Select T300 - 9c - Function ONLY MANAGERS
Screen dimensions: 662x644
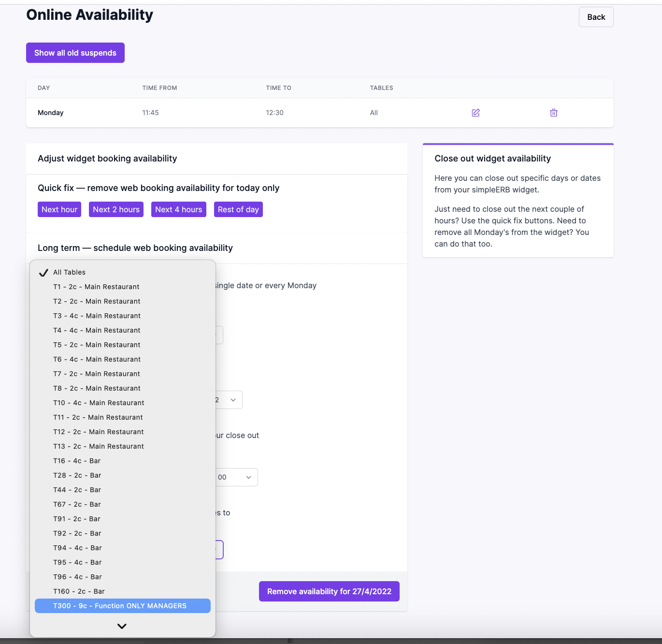click(x=123, y=606)
